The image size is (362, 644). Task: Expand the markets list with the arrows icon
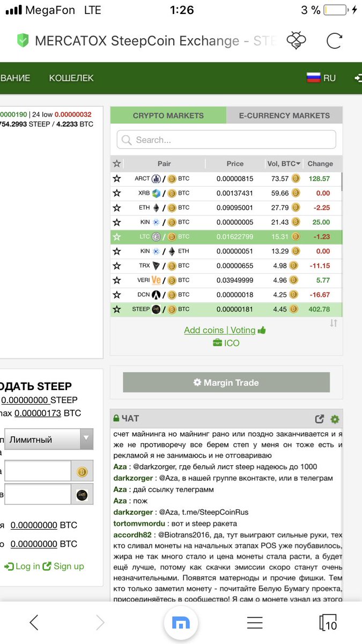pos(334,323)
